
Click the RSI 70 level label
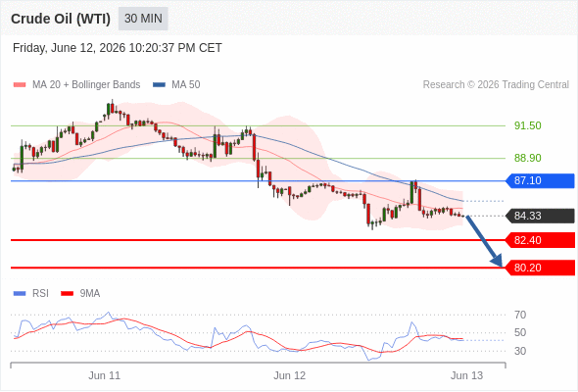520,315
